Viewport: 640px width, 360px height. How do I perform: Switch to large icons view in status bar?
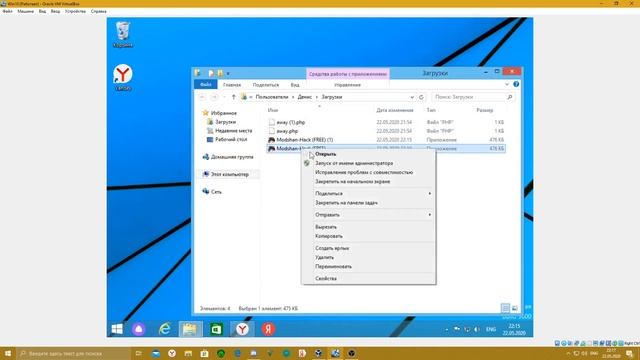[x=514, y=308]
